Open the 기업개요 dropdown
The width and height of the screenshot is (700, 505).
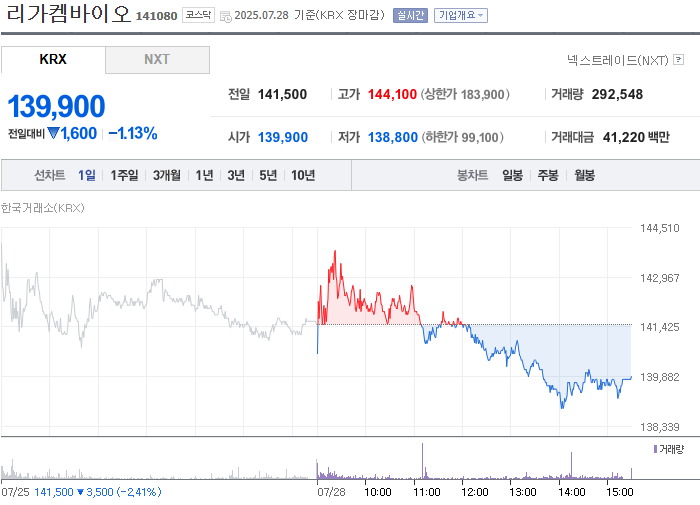point(461,15)
